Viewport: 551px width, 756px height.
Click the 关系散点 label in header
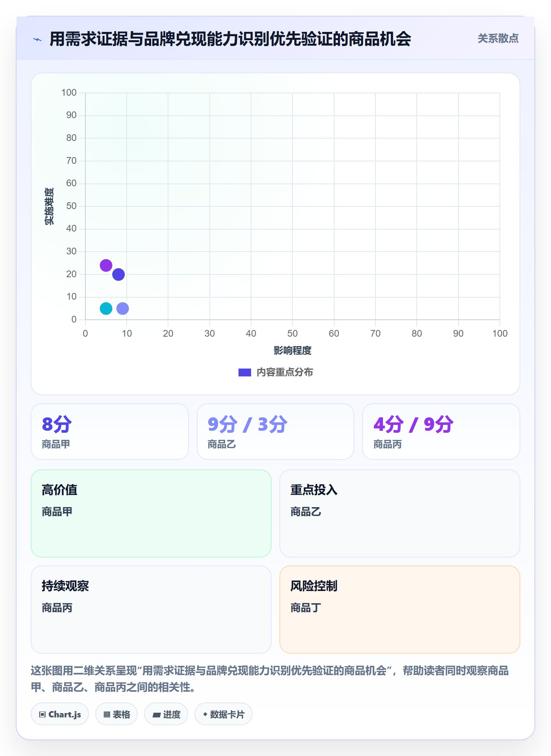(x=498, y=39)
